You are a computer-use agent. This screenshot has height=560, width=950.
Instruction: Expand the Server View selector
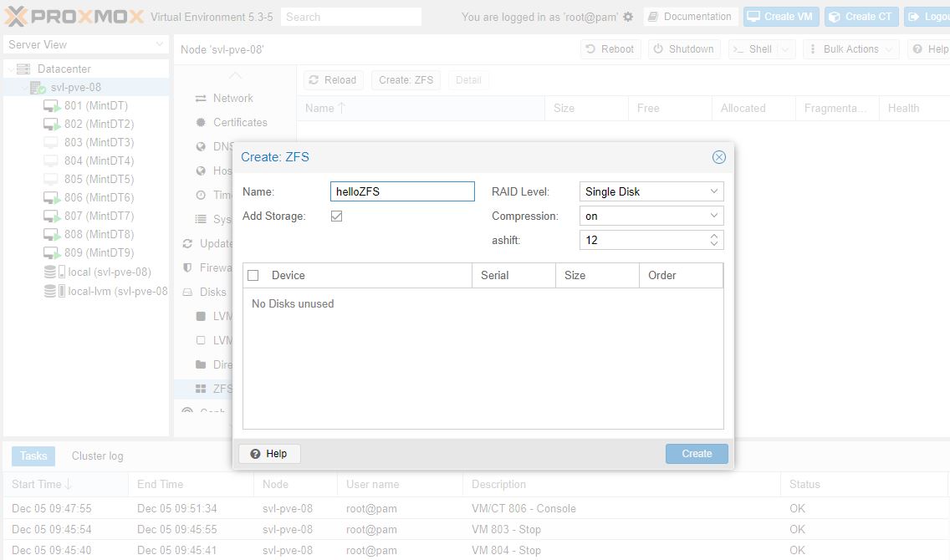[160, 45]
